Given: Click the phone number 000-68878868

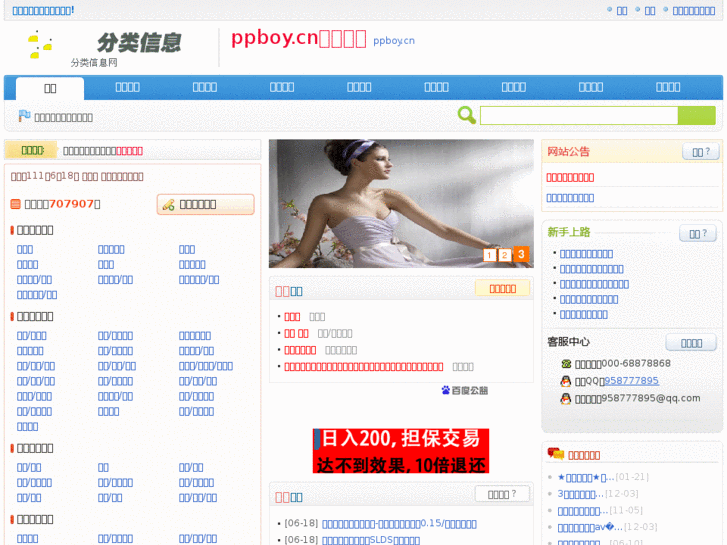Looking at the screenshot, I should pos(636,363).
